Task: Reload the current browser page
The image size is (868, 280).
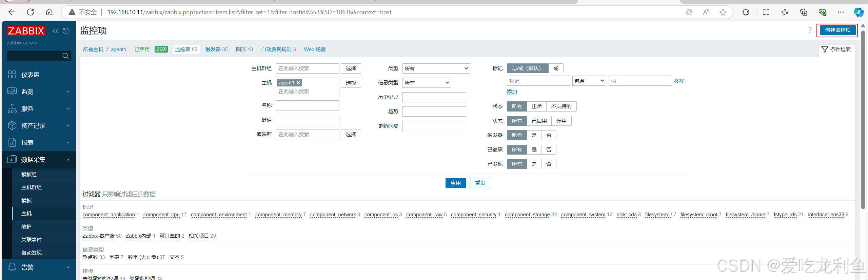Action: point(31,12)
